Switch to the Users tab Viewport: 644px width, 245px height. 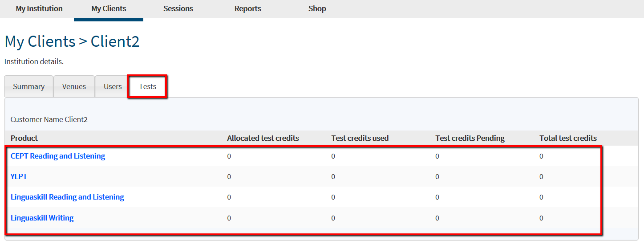click(x=113, y=86)
